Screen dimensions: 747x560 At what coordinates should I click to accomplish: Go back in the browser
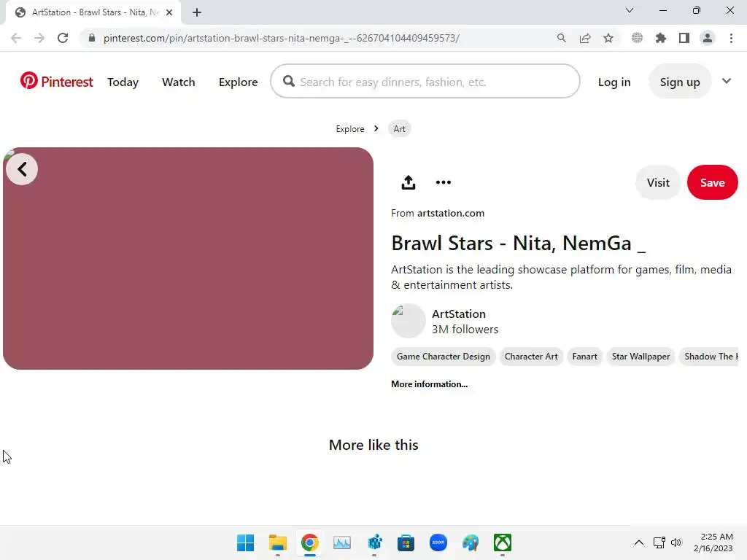click(16, 38)
